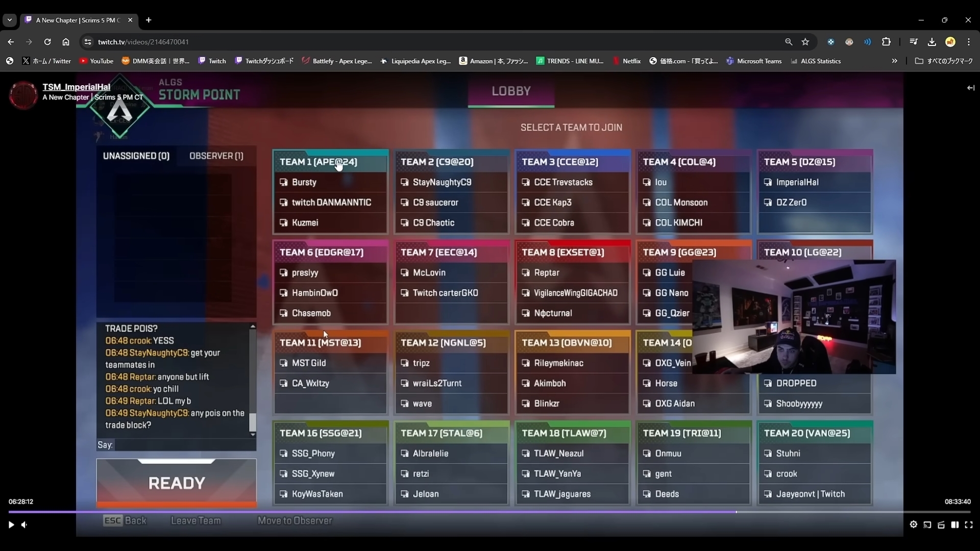The image size is (980, 551).
Task: Open Twitch player settings gear
Action: pos(913,524)
